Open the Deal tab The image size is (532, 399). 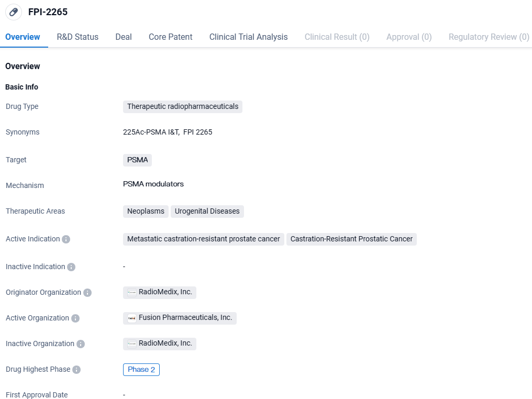point(124,37)
